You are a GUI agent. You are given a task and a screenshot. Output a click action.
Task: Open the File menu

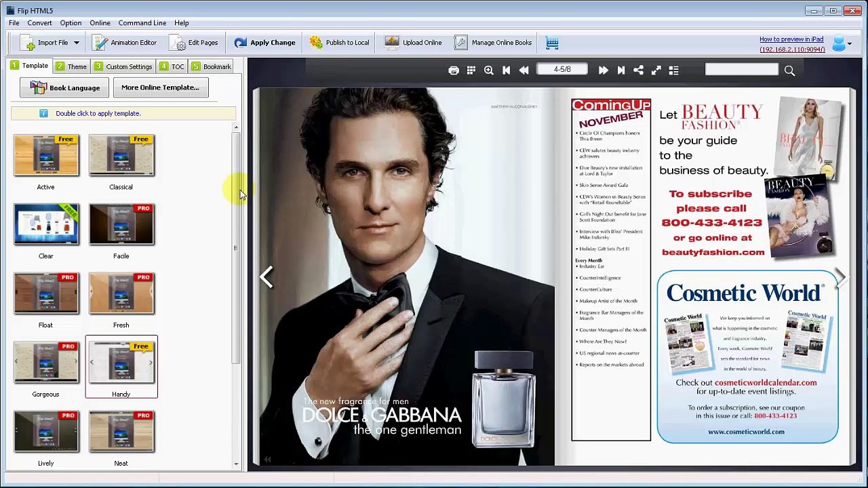point(14,23)
